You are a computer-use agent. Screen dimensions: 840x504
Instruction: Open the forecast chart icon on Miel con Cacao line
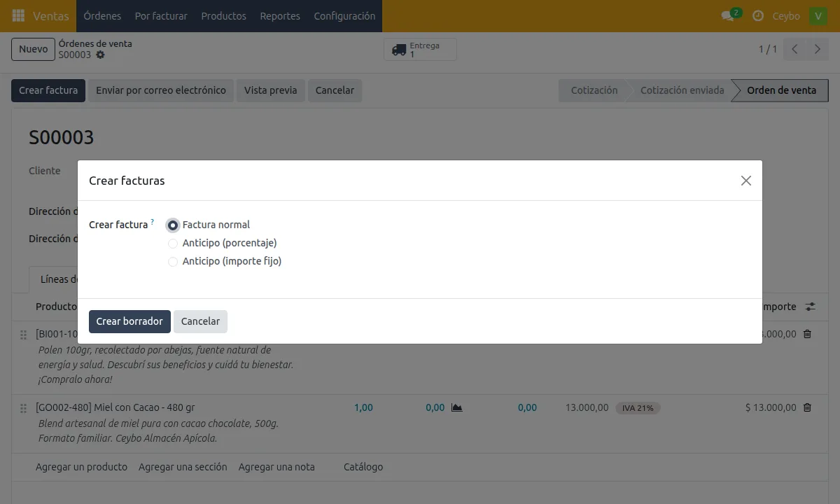click(457, 407)
